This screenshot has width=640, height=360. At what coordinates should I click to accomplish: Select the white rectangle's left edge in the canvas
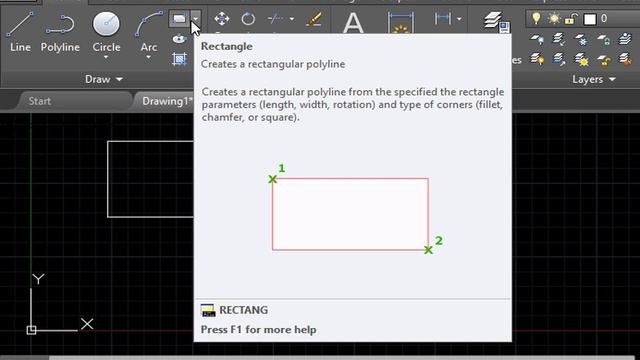(108, 179)
